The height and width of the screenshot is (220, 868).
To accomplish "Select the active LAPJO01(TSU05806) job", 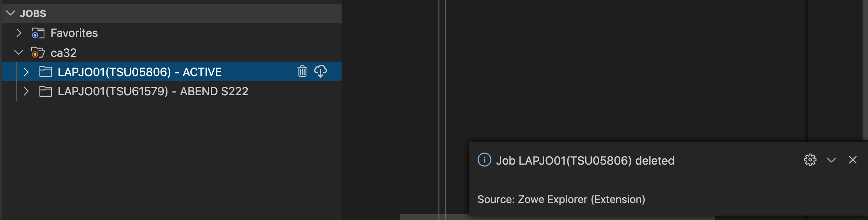I will point(140,72).
